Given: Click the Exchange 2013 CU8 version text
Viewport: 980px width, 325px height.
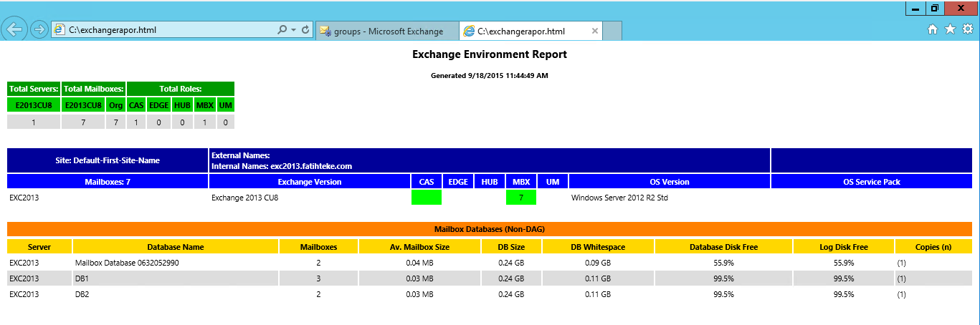Looking at the screenshot, I should click(244, 198).
